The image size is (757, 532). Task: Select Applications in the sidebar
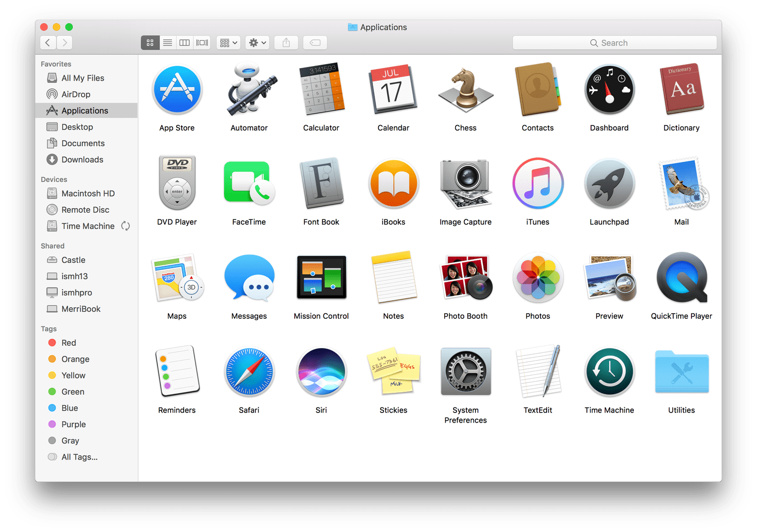click(x=86, y=110)
